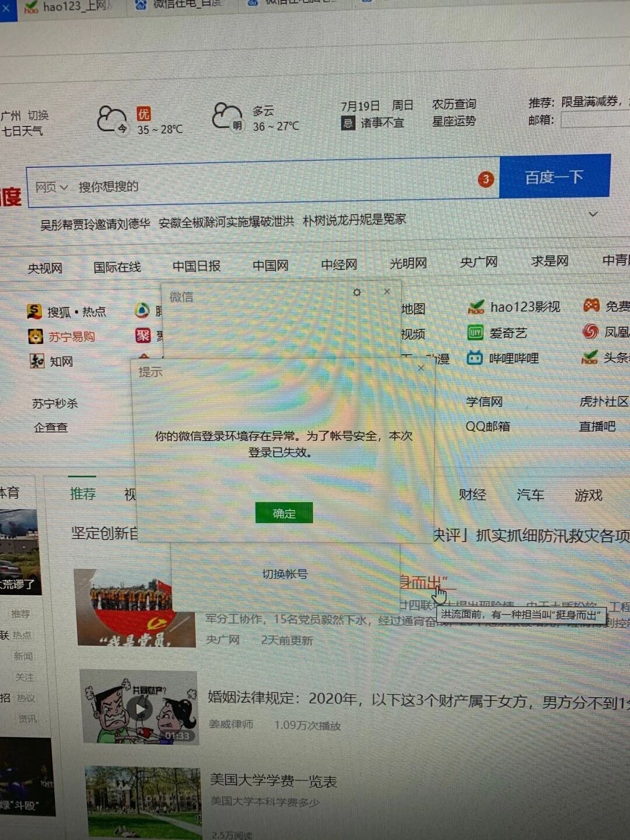
Task: Open the 婚姻法律规定 video thumbnail
Action: (x=139, y=707)
